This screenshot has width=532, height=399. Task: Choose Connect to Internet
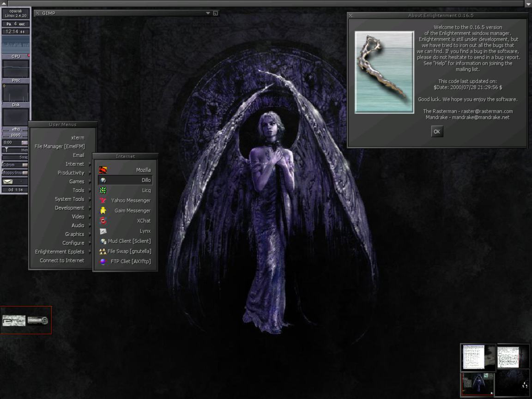click(x=61, y=261)
